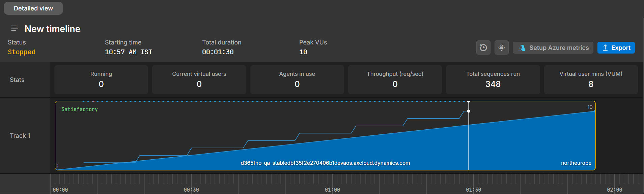
Task: Click the d365fno host URL on the track
Action: (x=325, y=163)
